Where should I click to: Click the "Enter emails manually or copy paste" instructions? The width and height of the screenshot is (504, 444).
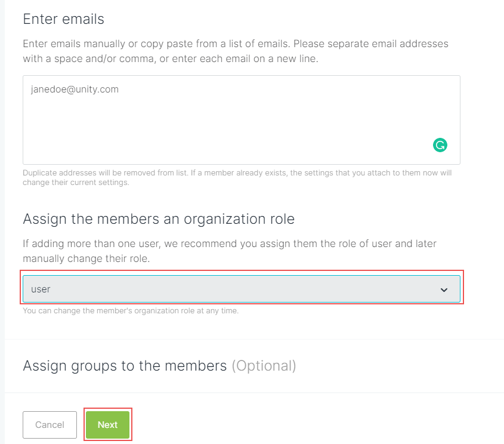pyautogui.click(x=236, y=44)
